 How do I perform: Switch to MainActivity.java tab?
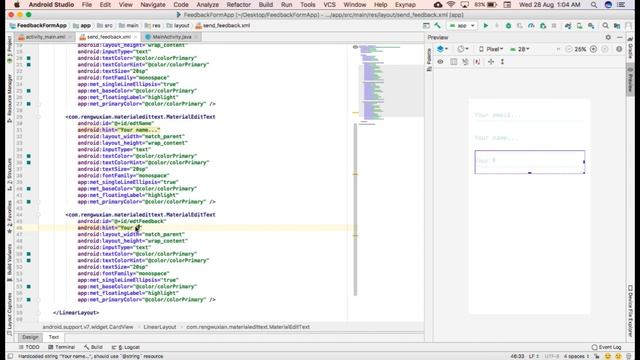click(x=171, y=37)
